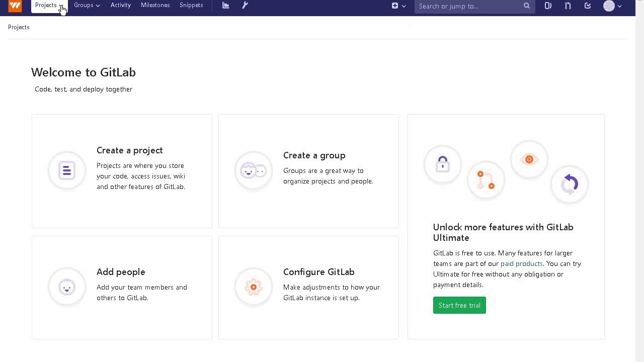Focus the Search or jump to field
Screen dimensions: 644x362
coord(474,6)
